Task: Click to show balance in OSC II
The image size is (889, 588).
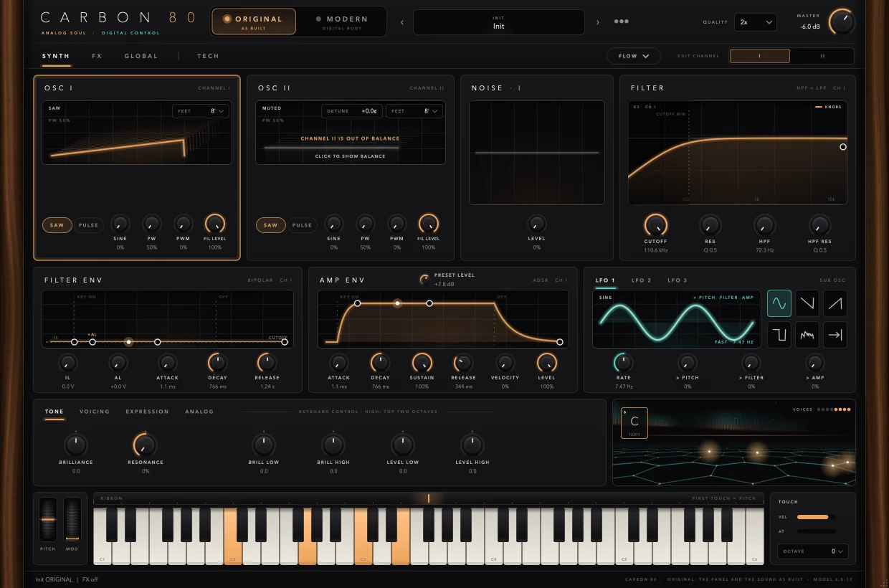Action: click(351, 156)
